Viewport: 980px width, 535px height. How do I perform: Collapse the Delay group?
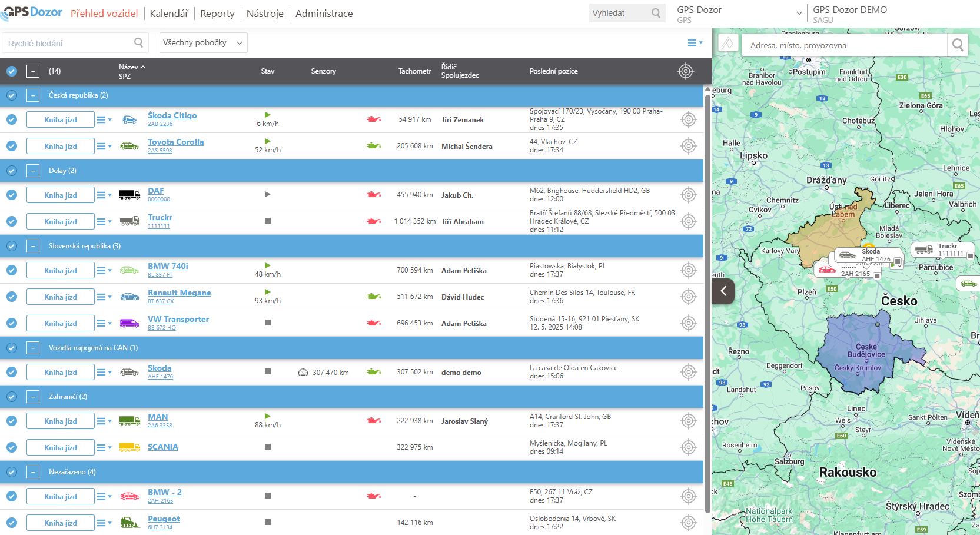pyautogui.click(x=33, y=171)
